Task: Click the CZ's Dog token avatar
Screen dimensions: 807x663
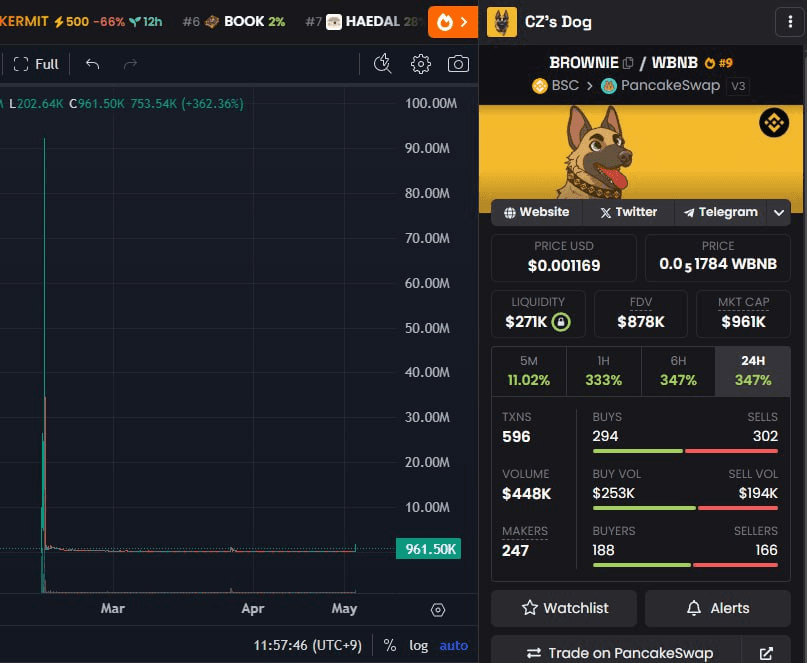Action: 502,22
